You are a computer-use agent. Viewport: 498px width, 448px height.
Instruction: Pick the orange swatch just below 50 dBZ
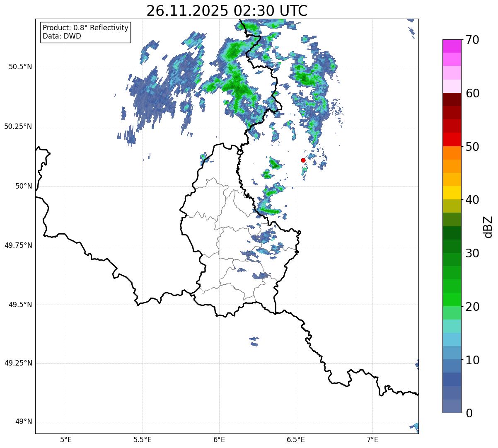(452, 153)
